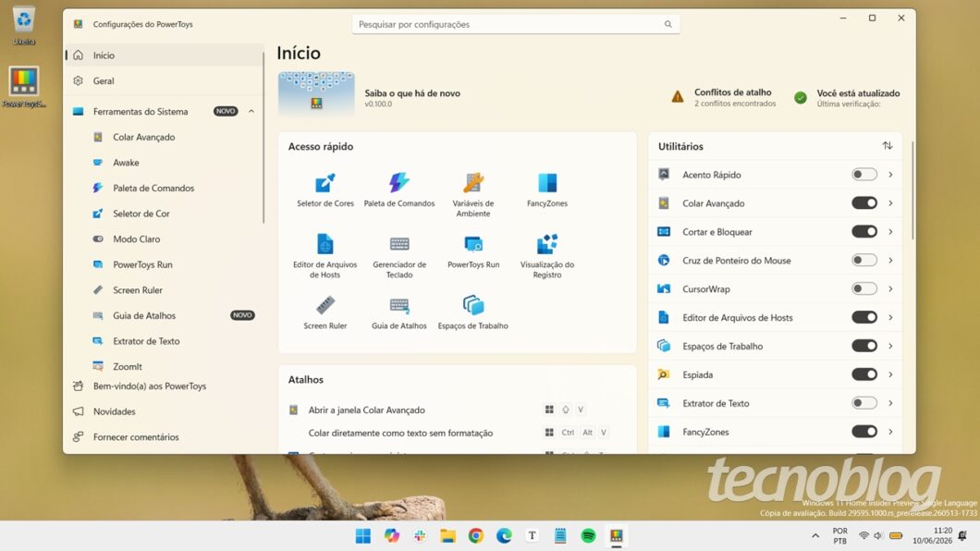Viewport: 980px width, 551px height.
Task: Show hidden system tray icons
Action: [815, 535]
